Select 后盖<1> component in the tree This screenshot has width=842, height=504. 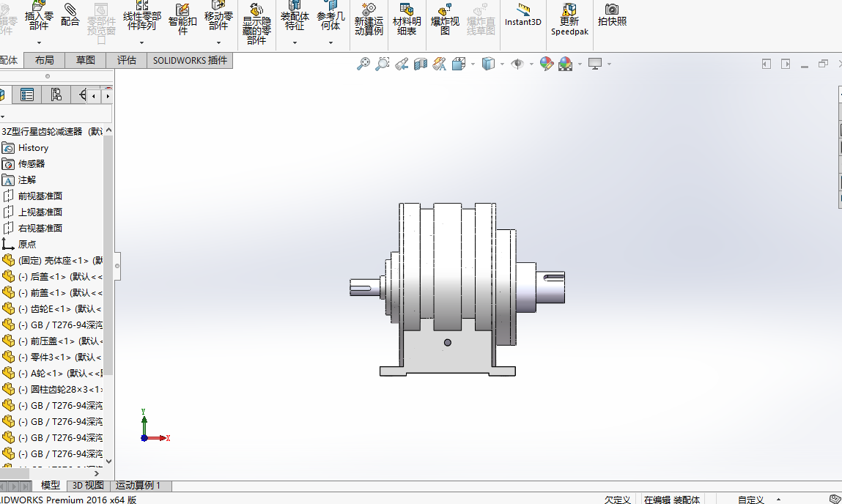tap(52, 276)
